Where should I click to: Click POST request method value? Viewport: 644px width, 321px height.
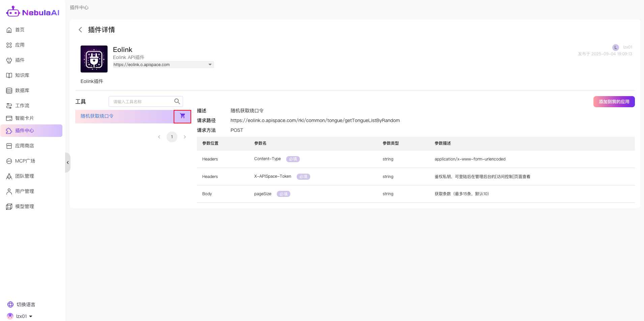click(x=237, y=130)
